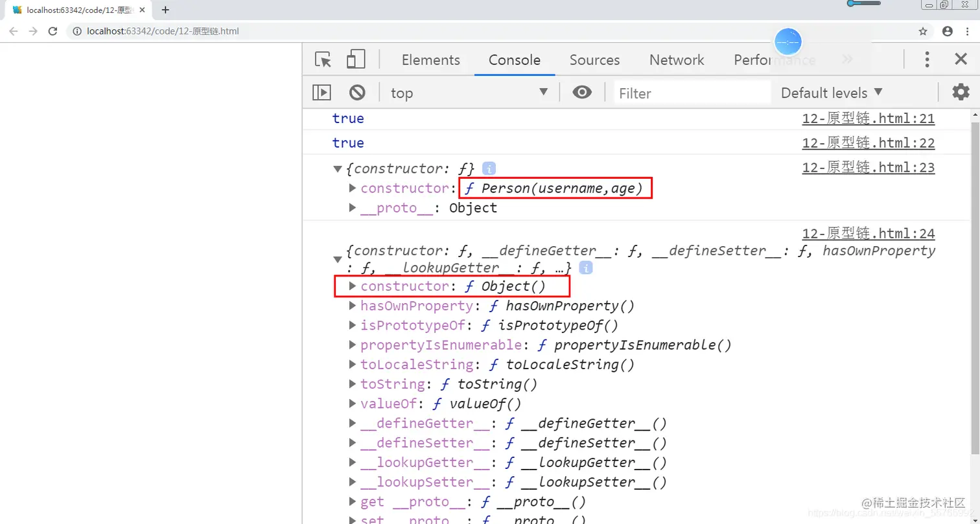Reload the page
The image size is (980, 524).
tap(53, 31)
